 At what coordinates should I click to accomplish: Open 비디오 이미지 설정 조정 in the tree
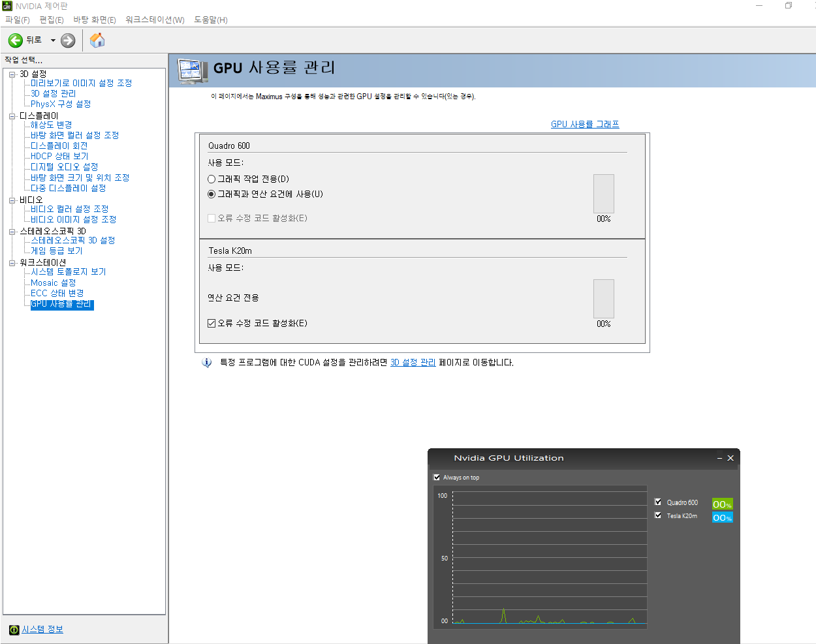pyautogui.click(x=74, y=220)
